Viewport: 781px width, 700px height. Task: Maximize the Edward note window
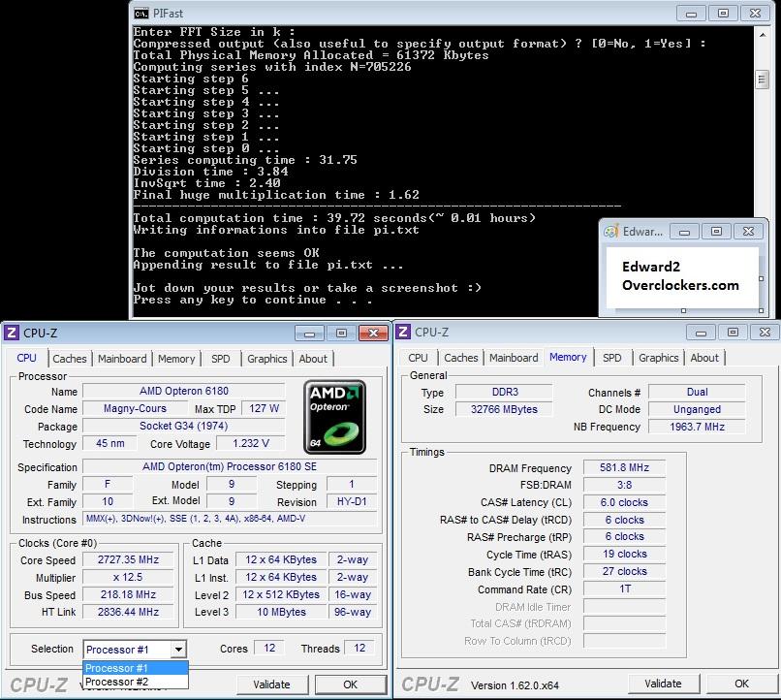[716, 232]
